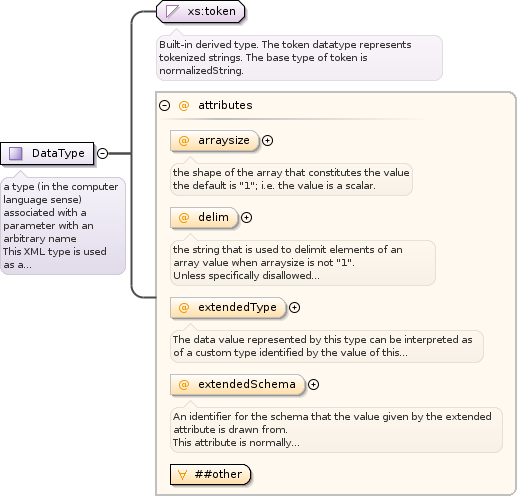Viewport: 518px width, 497px height.
Task: Expand the extendedType attribute
Action: point(294,308)
